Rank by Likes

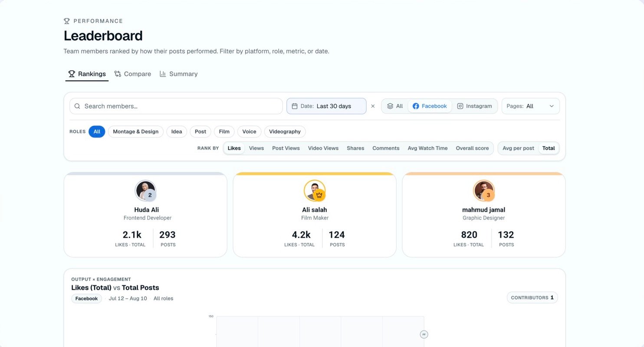click(234, 148)
